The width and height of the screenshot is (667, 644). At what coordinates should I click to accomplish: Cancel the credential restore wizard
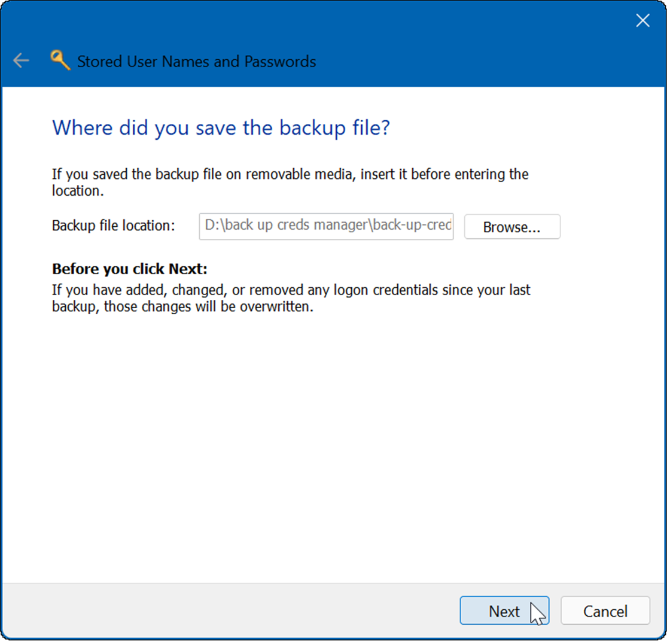click(x=605, y=611)
